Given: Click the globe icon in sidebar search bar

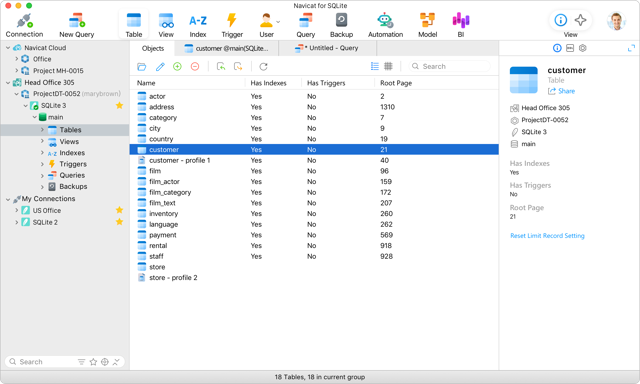Looking at the screenshot, I should [x=104, y=362].
